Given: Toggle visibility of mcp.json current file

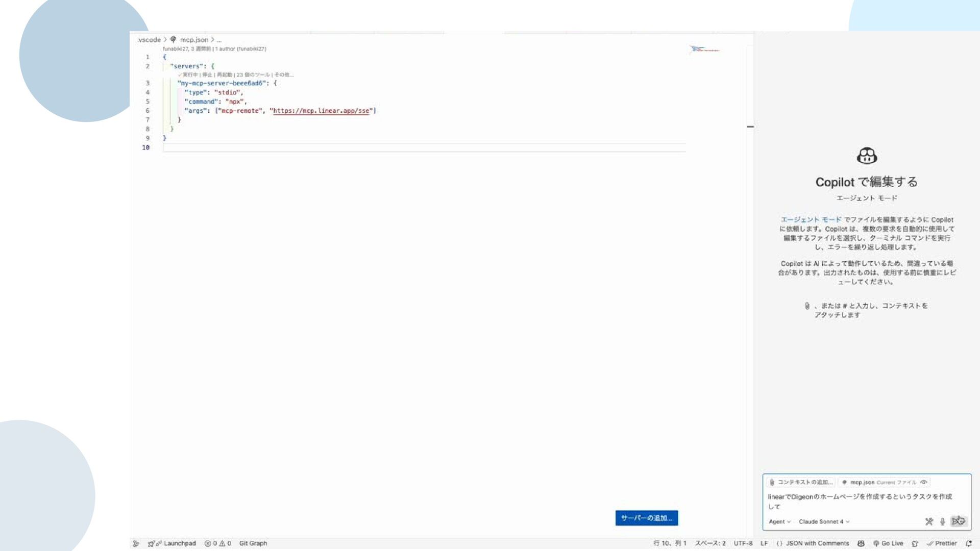Looking at the screenshot, I should pyautogui.click(x=923, y=482).
